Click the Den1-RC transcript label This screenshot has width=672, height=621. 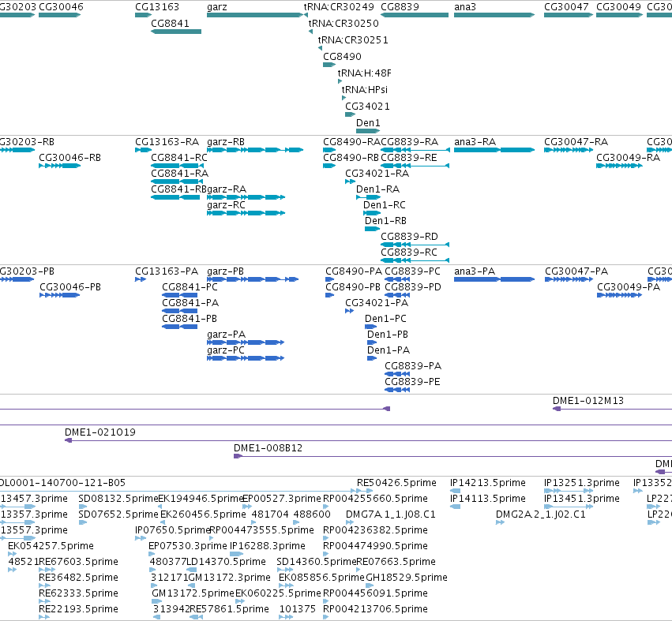coord(385,205)
